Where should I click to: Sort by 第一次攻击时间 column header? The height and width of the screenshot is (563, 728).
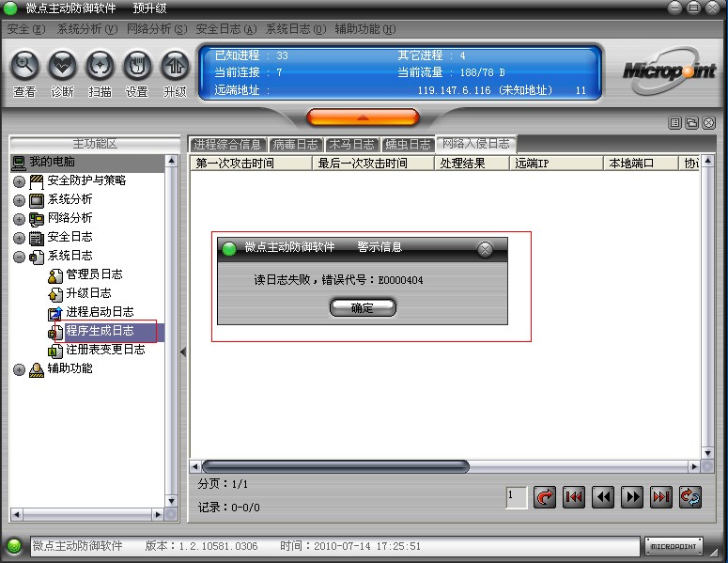click(x=251, y=164)
